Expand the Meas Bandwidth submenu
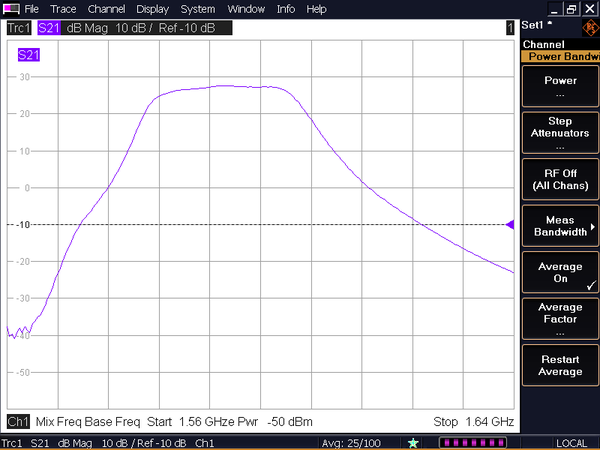The width and height of the screenshot is (600, 450). click(560, 226)
